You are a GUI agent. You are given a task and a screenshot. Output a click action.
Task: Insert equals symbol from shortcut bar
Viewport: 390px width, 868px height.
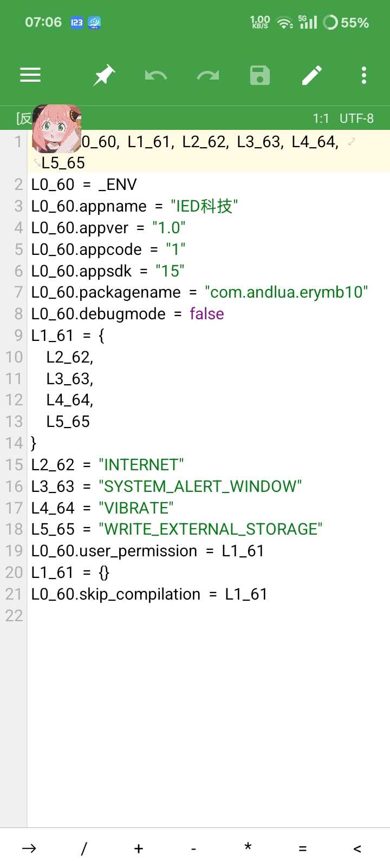302,849
